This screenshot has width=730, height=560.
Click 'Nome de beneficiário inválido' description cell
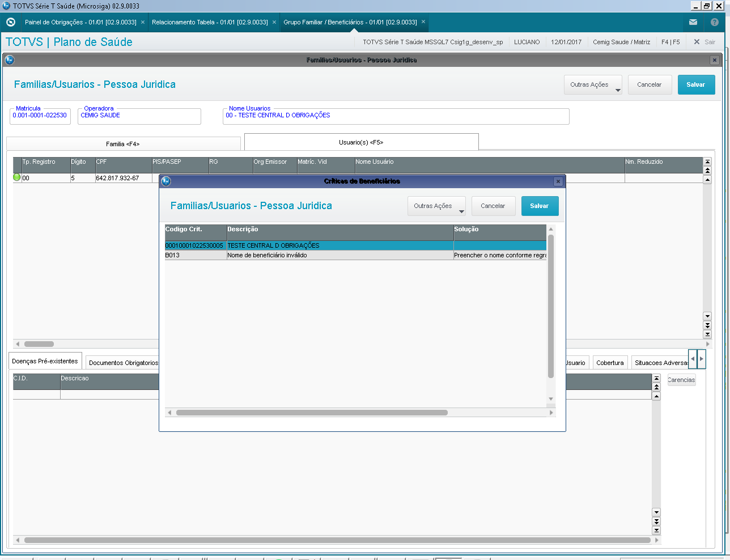pyautogui.click(x=340, y=255)
